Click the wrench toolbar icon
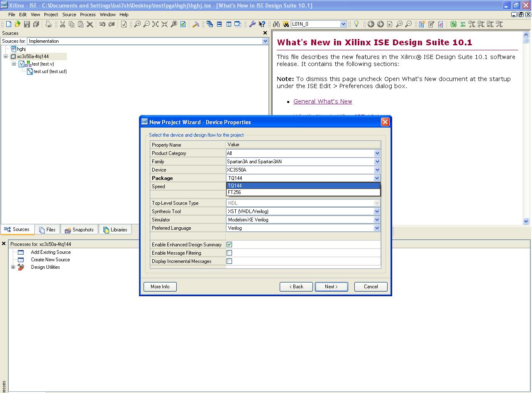532x393 pixels. (252, 24)
